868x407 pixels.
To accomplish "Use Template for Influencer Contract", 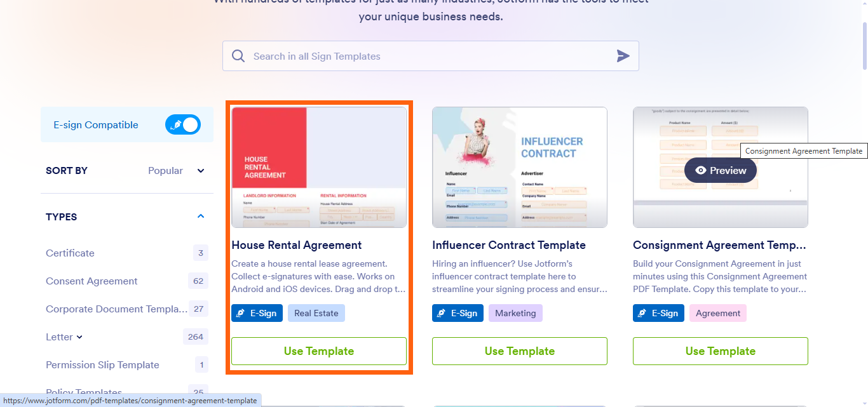I will (x=519, y=351).
